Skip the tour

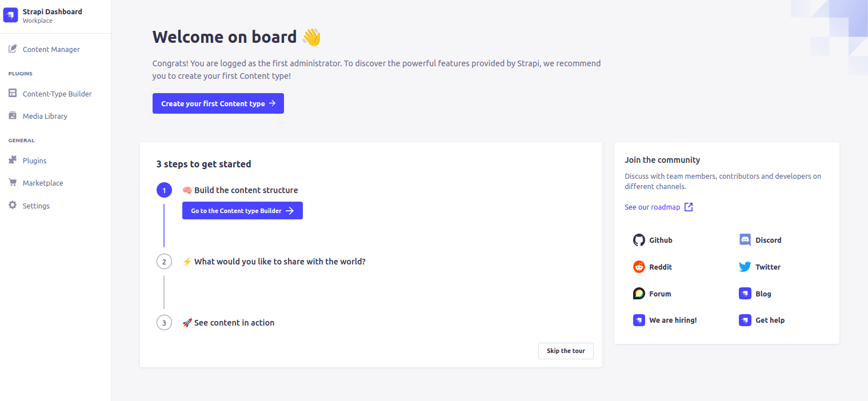566,351
